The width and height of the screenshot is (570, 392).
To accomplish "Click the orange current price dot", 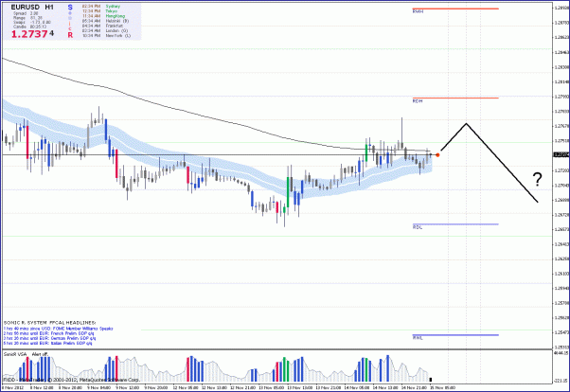I will click(x=437, y=155).
